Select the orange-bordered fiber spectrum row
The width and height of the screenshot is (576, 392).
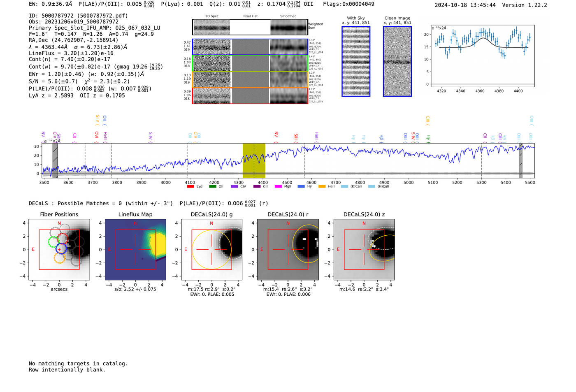pyautogui.click(x=250, y=79)
